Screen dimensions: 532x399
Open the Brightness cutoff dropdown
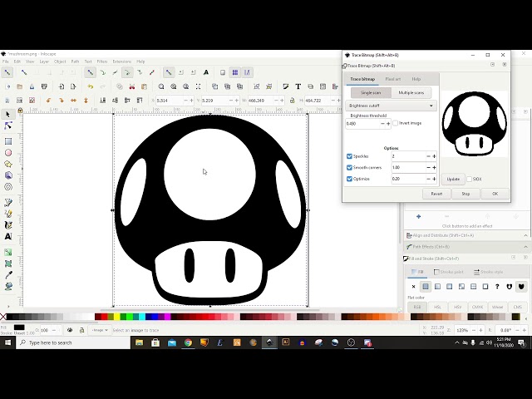(391, 106)
